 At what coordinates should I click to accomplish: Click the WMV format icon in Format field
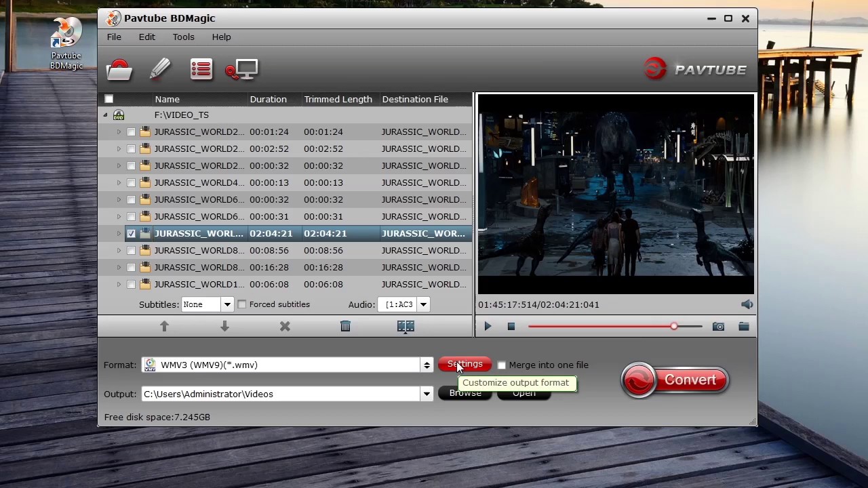(x=151, y=365)
